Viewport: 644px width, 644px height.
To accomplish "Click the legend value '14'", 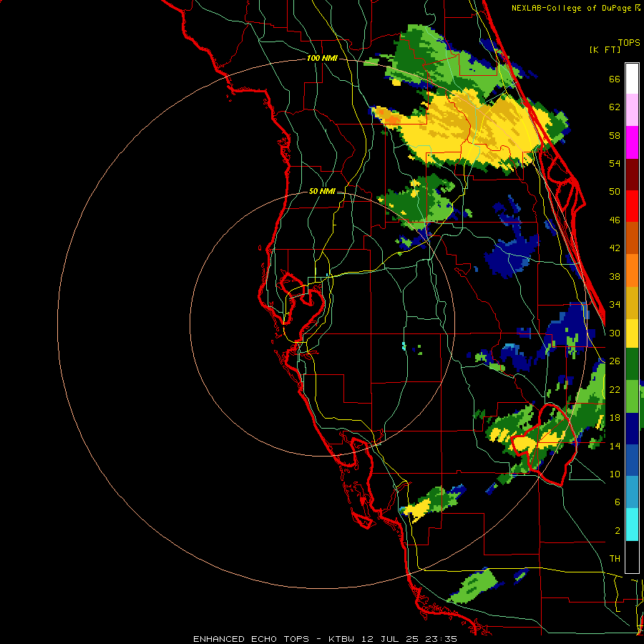I will [615, 446].
